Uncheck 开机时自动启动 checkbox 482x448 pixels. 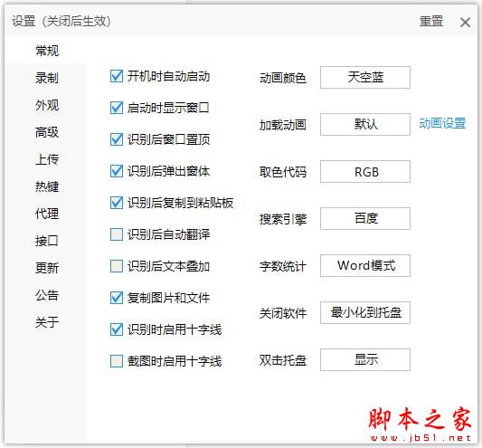(117, 76)
